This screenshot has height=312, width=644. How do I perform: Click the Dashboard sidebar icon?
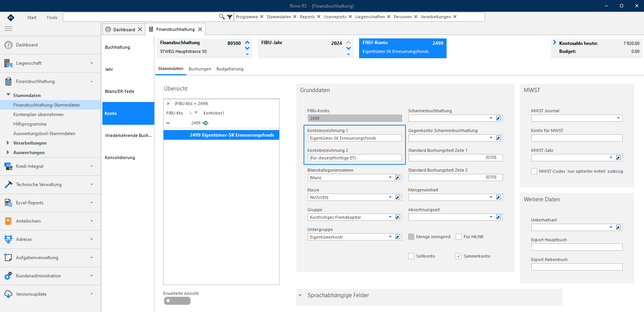tap(8, 45)
